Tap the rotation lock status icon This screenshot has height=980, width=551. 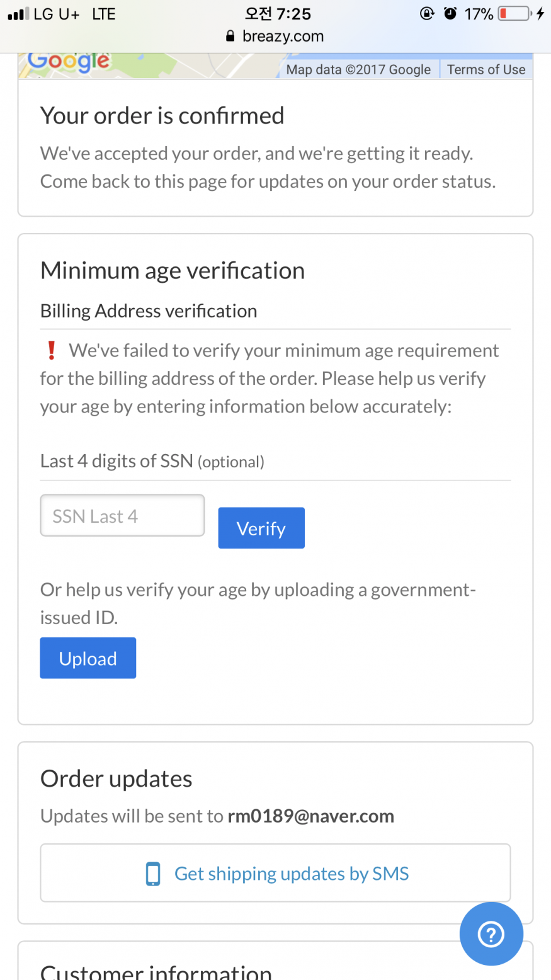pos(427,14)
